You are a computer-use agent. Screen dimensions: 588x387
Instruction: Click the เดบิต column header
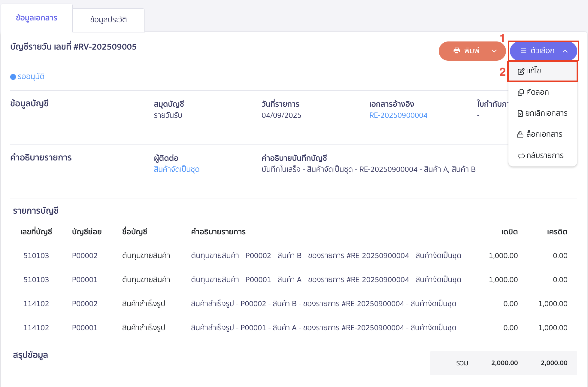(x=509, y=232)
